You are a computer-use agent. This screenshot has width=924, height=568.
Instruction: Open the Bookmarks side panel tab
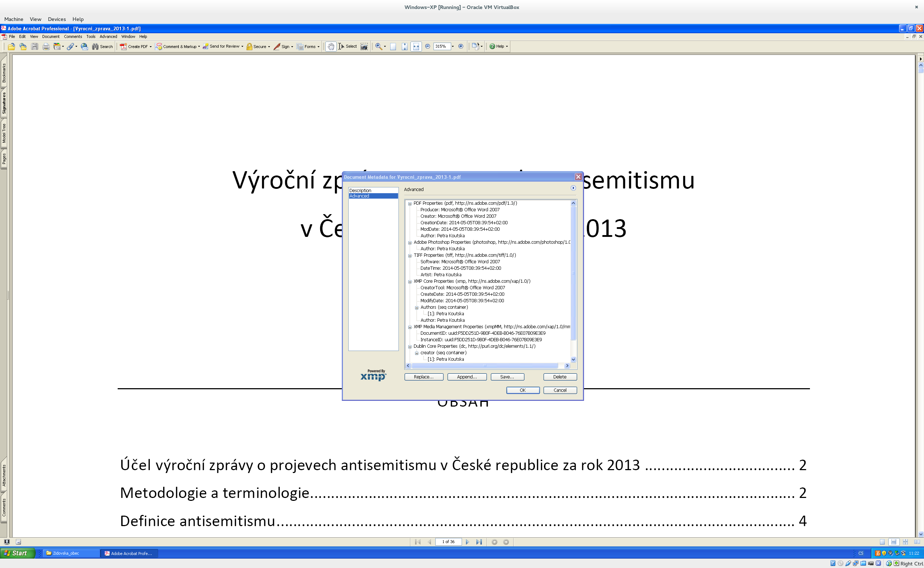point(4,73)
